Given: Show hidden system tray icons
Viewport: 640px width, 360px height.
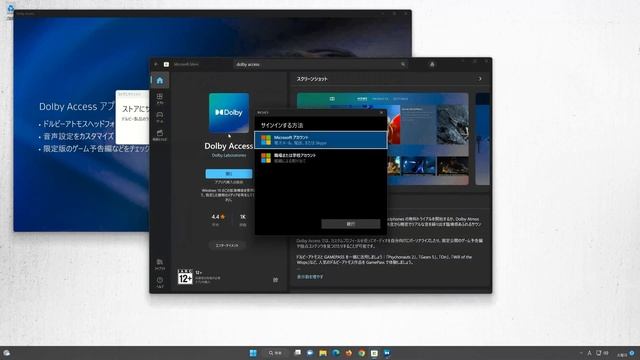Looking at the screenshot, I should tap(581, 353).
